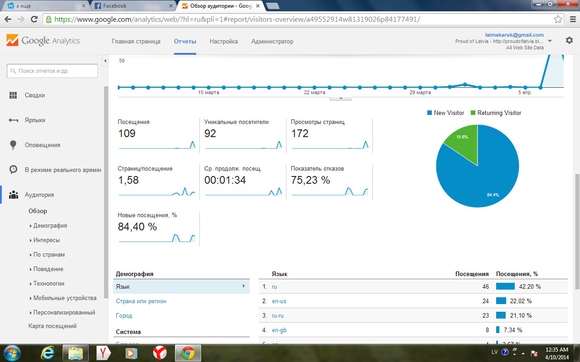Click in the report search field

coord(52,71)
